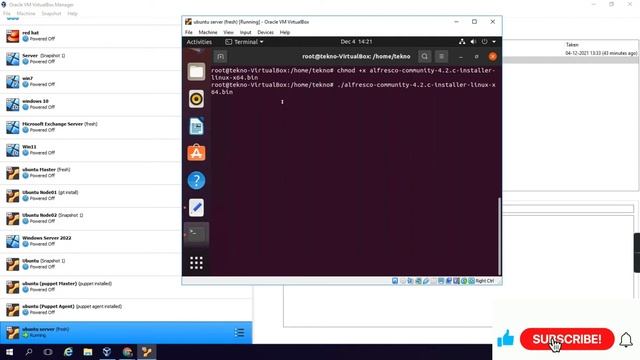Open Ubuntu Software store icon

coord(196,153)
